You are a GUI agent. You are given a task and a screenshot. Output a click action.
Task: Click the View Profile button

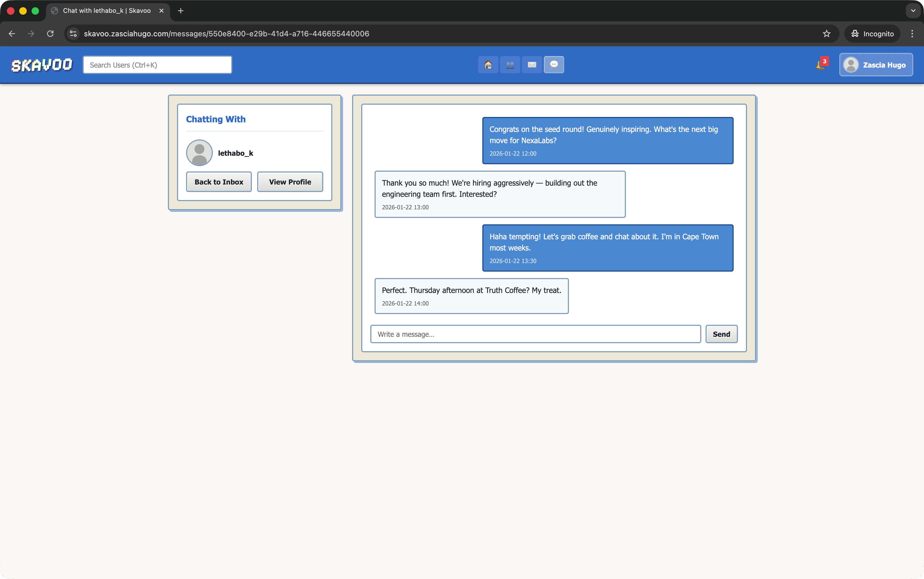click(290, 182)
